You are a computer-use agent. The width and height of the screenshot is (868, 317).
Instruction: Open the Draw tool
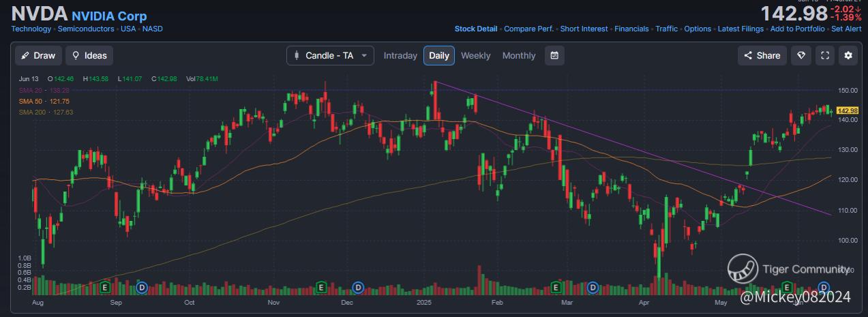(x=38, y=55)
